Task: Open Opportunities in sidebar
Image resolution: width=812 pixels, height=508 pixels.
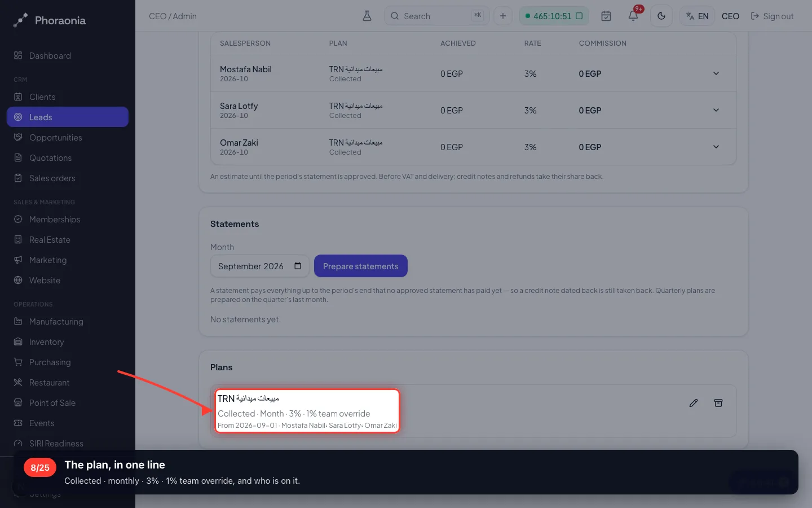Action: 68,137
